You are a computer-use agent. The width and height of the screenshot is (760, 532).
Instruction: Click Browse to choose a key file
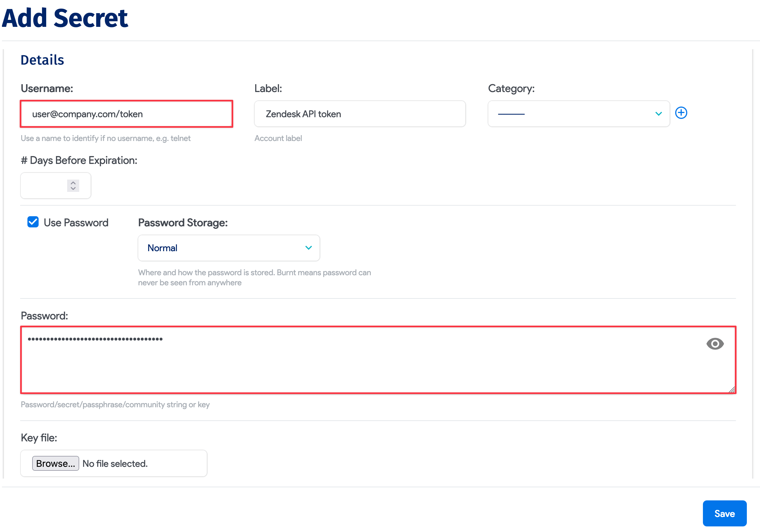55,463
